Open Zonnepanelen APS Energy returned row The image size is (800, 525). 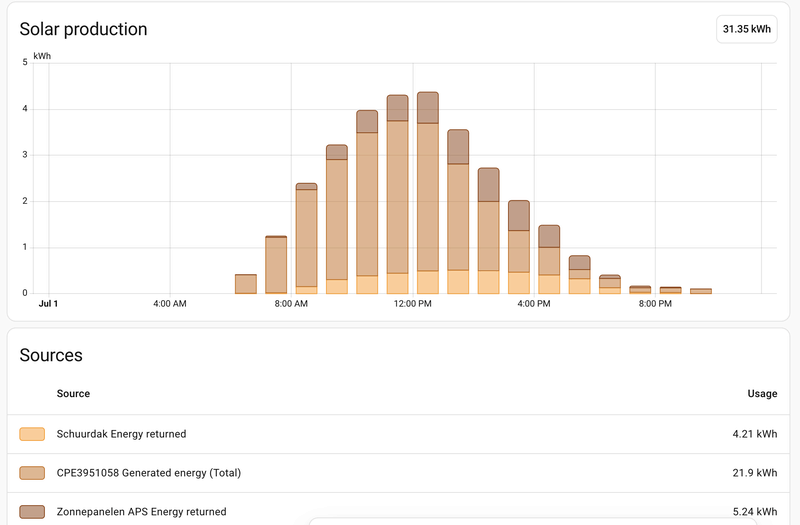click(398, 510)
